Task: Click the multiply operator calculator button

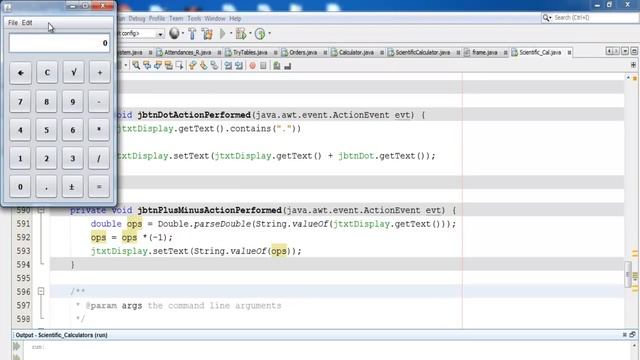Action: [99, 130]
